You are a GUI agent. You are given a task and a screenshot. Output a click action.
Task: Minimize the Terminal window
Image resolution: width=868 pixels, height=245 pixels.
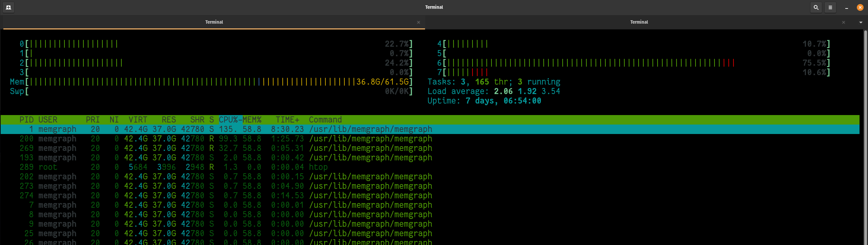(x=847, y=7)
